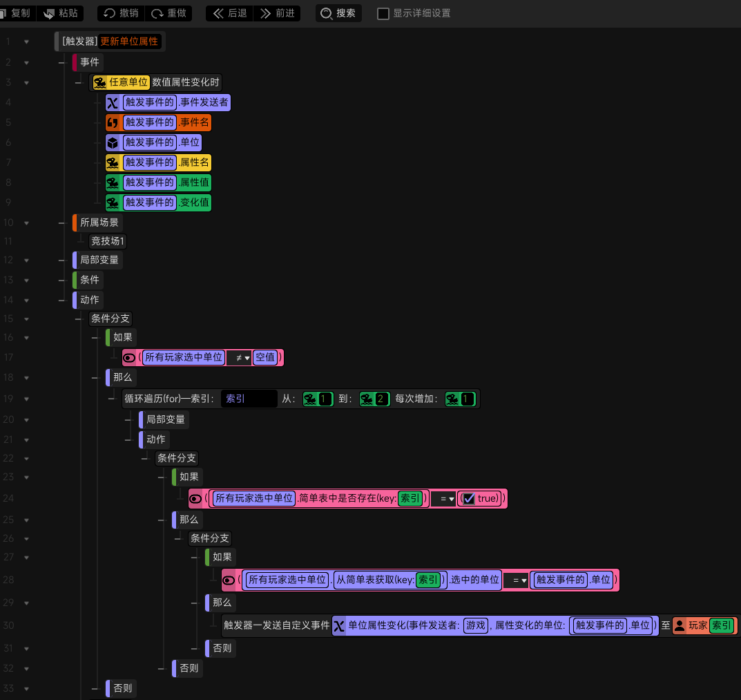Screen dimensions: 741x700
Task: Toggle the true checkbox in row 24
Action: click(x=469, y=498)
